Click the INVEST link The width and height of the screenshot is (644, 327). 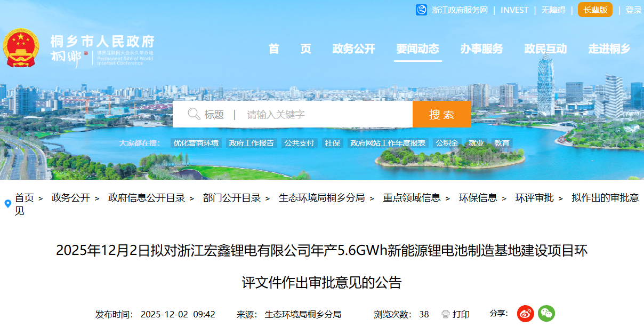[x=514, y=10]
